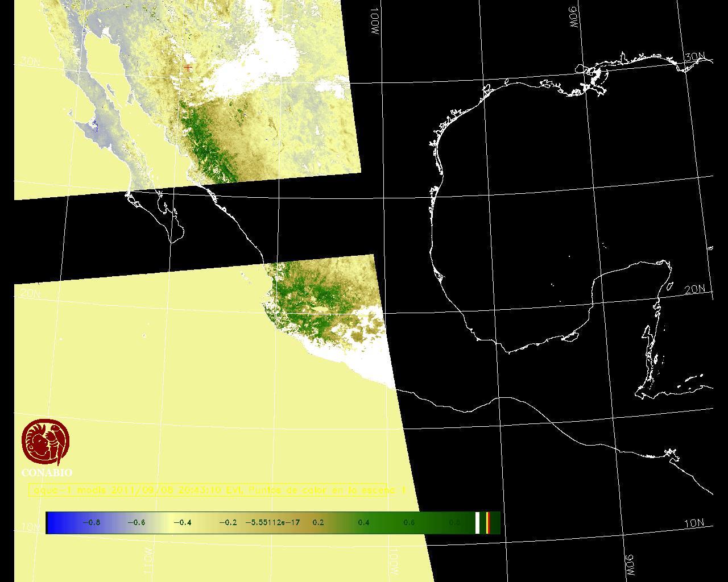Image resolution: width=728 pixels, height=582 pixels.
Task: Click the -0.4 value on the color scale
Action: (181, 522)
